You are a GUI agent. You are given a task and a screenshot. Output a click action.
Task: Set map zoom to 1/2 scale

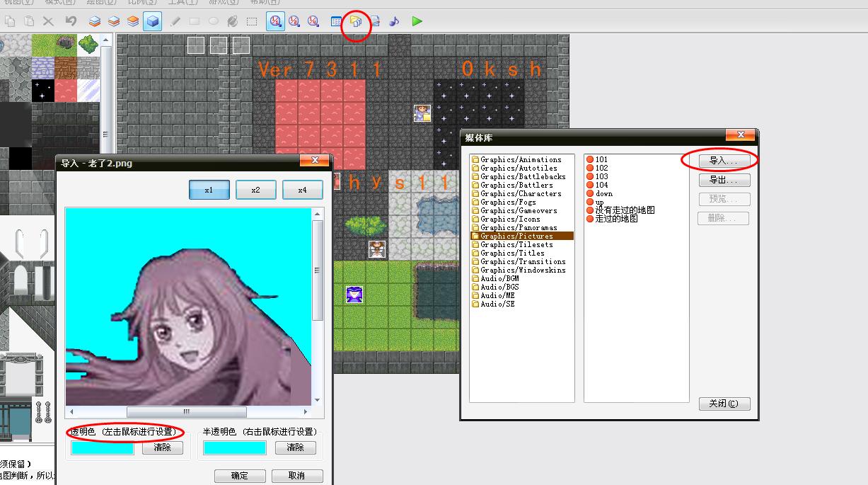tap(294, 21)
